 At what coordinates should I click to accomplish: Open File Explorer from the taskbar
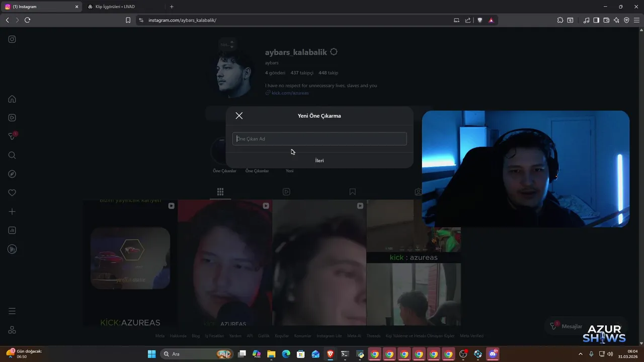coord(271,354)
